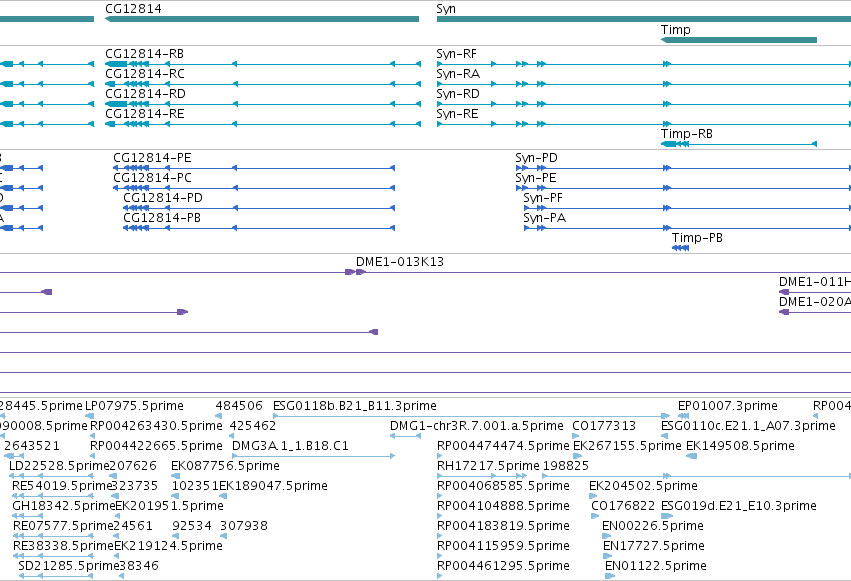Select RP004183819.5prime label
This screenshot has width=851, height=581.
point(503,526)
